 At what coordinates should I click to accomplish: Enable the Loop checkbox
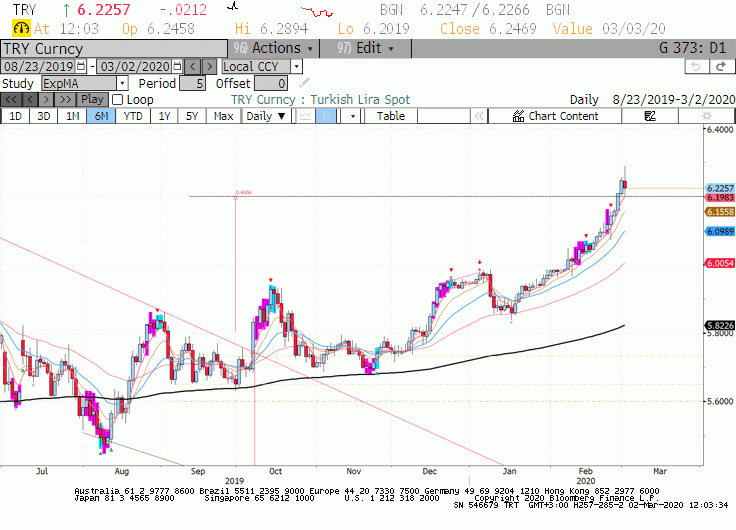[118, 100]
